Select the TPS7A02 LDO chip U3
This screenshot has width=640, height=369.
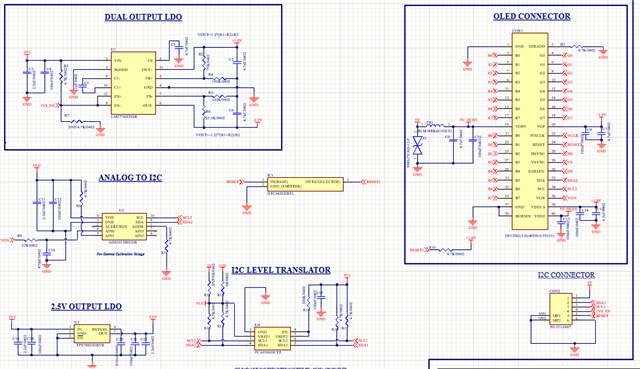click(92, 333)
